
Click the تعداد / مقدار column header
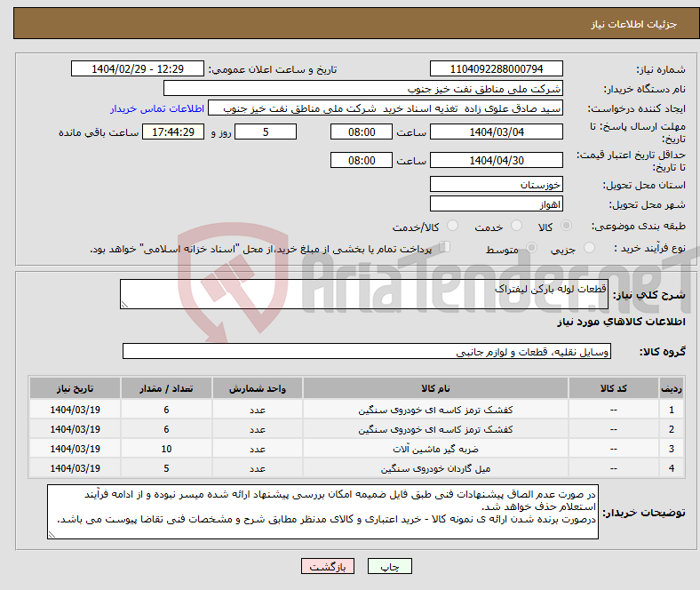tap(166, 388)
